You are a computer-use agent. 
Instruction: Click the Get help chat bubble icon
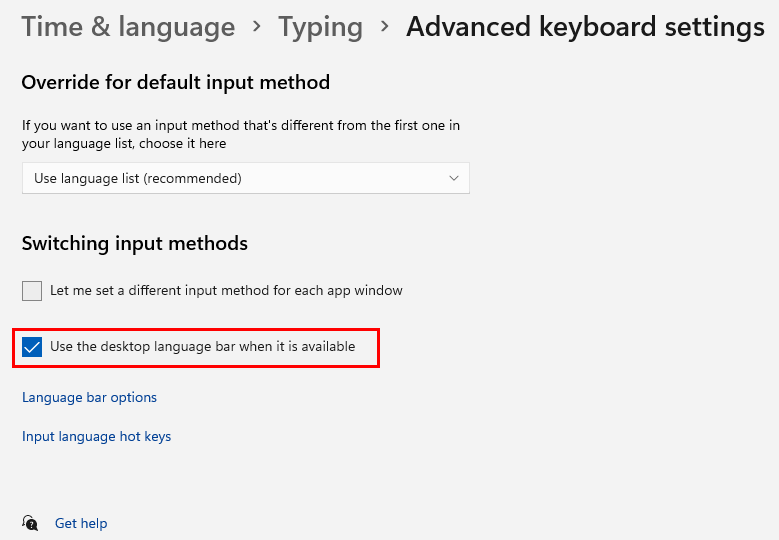tap(30, 523)
